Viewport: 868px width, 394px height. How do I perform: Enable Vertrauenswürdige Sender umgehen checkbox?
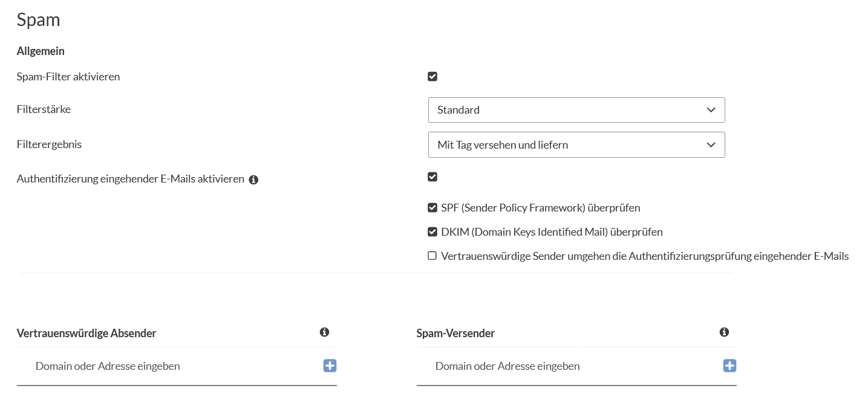[432, 256]
